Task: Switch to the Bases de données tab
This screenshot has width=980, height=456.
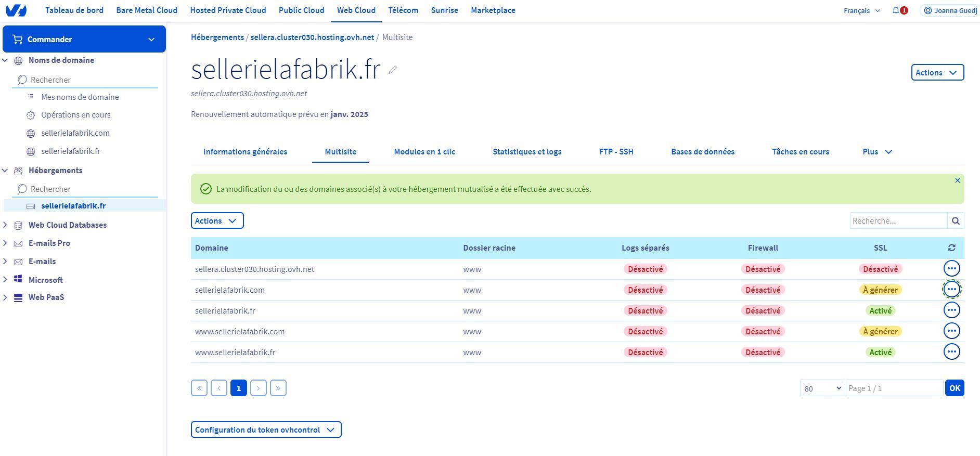Action: tap(702, 152)
